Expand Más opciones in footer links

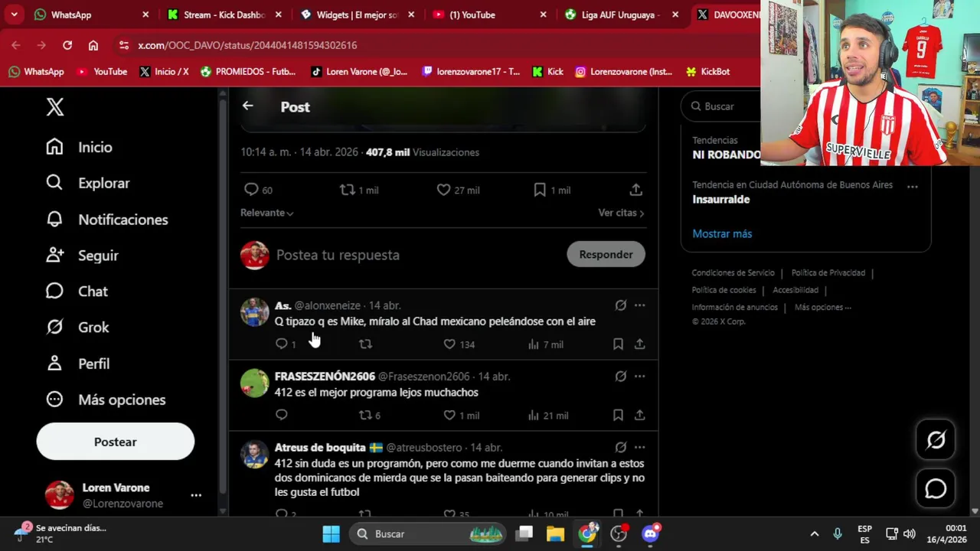pos(823,308)
